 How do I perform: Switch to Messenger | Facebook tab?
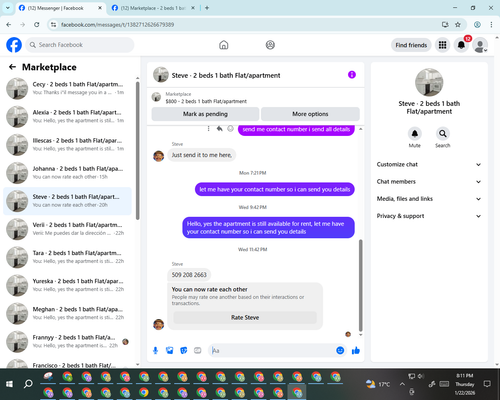point(60,8)
